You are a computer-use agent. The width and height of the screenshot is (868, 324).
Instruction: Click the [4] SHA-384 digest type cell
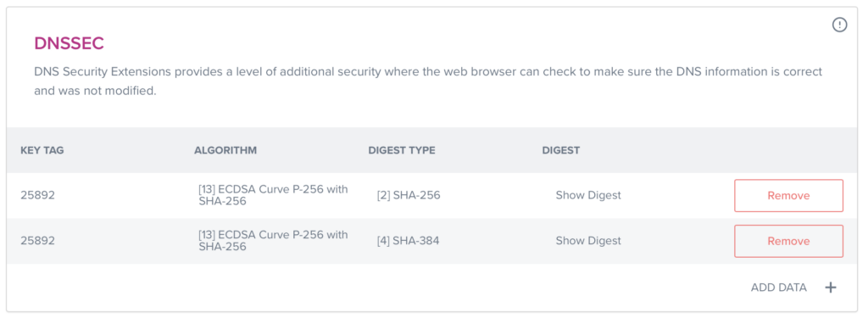[408, 240]
